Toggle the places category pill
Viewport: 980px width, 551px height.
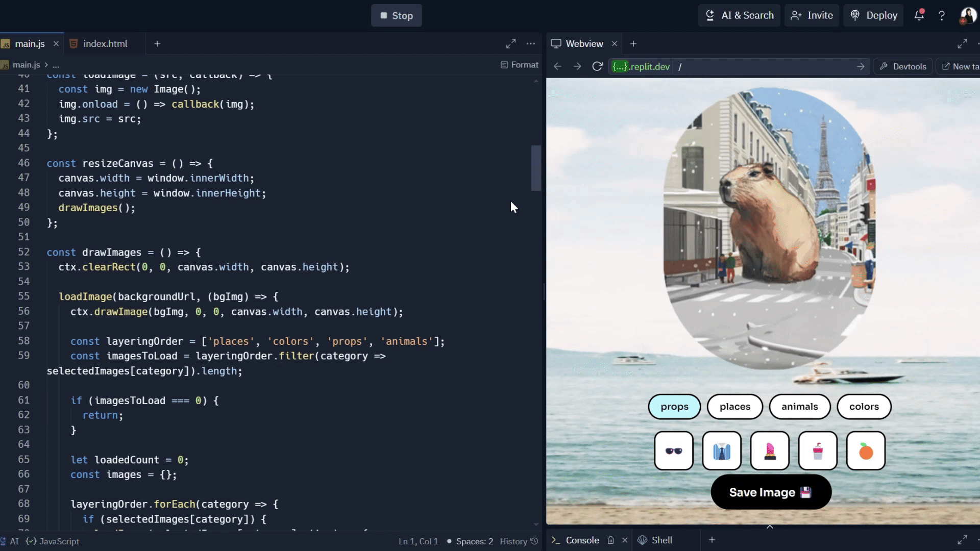(x=735, y=407)
